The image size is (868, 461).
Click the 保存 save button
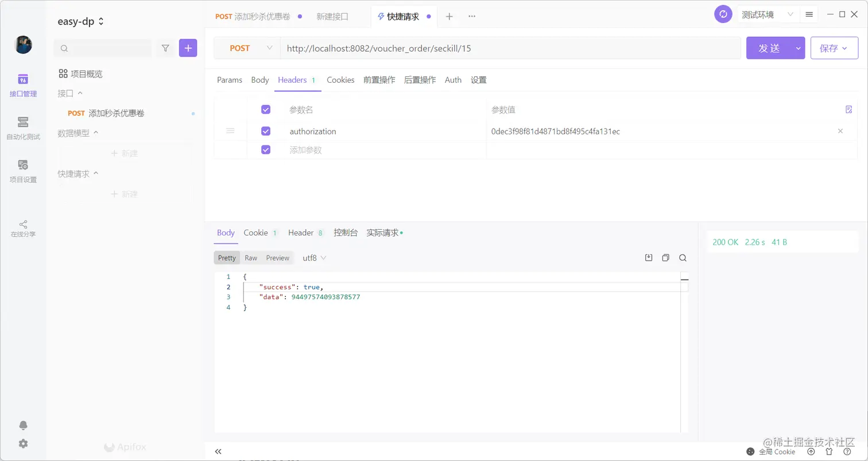[x=834, y=48]
